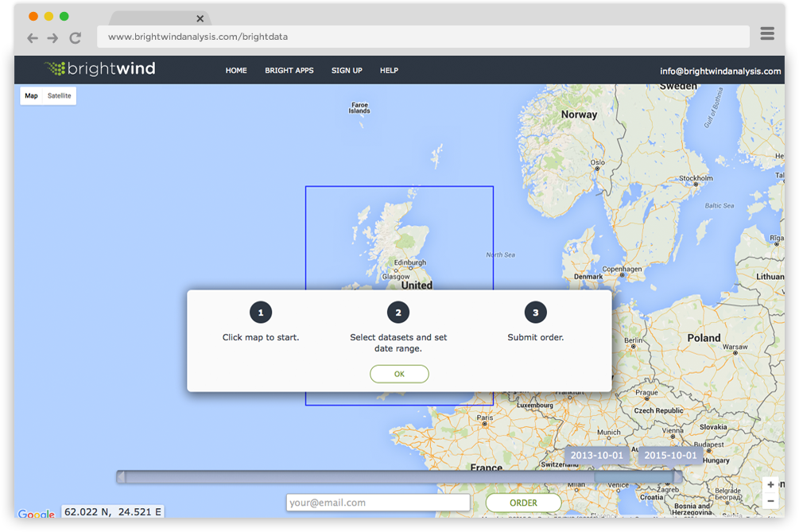This screenshot has height=532, width=799.
Task: Close the current browser tab
Action: (x=200, y=18)
